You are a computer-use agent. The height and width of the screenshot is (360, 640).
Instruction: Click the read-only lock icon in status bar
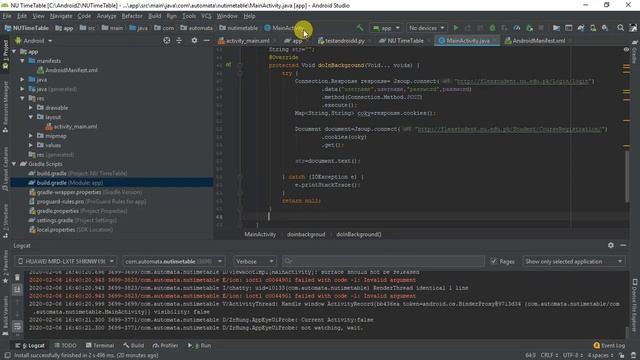[622, 356]
